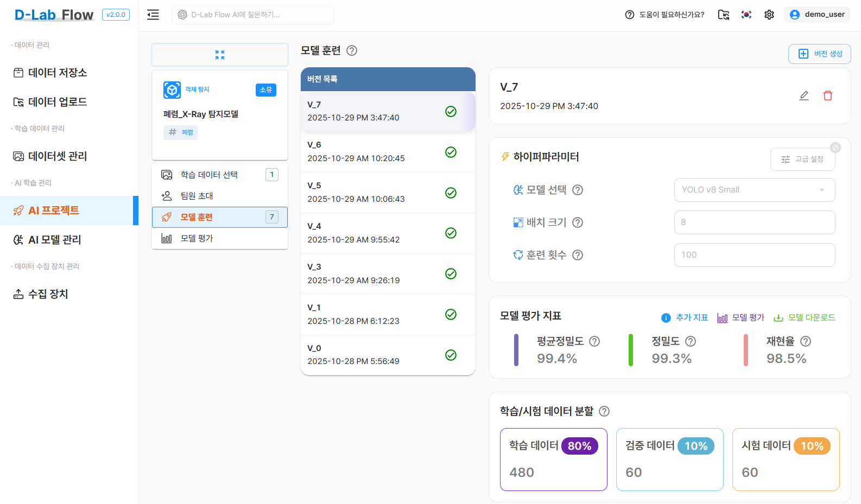
Task: Click the green check status of V_6
Action: click(451, 152)
